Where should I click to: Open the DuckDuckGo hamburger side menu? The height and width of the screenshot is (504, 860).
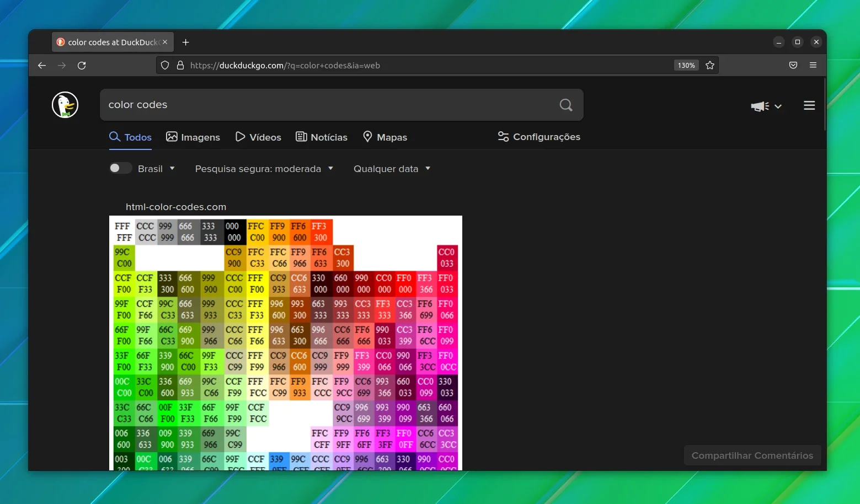point(809,105)
